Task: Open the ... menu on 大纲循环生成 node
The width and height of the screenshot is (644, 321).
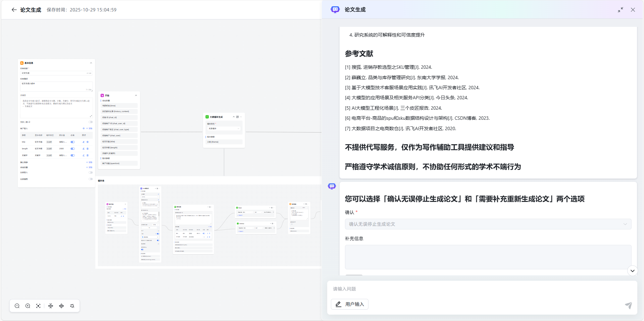Action: pos(241,117)
